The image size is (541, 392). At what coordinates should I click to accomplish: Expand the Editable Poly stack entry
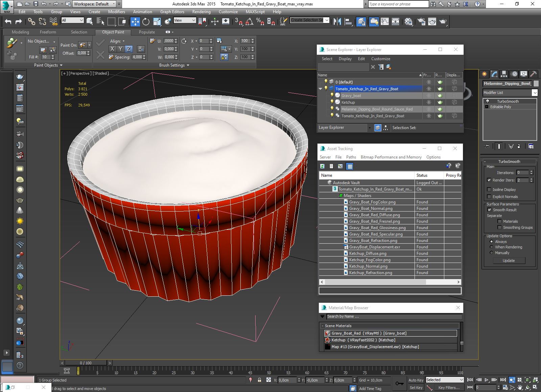487,107
